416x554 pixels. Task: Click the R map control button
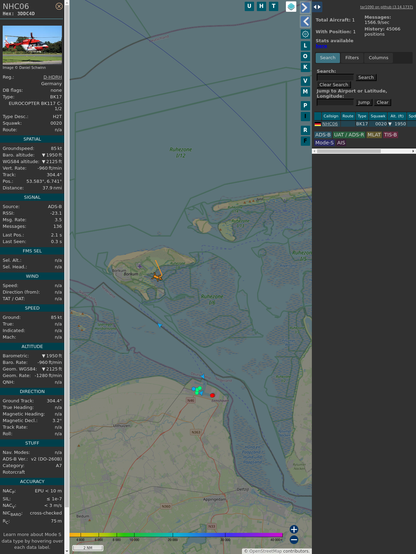coord(305,130)
